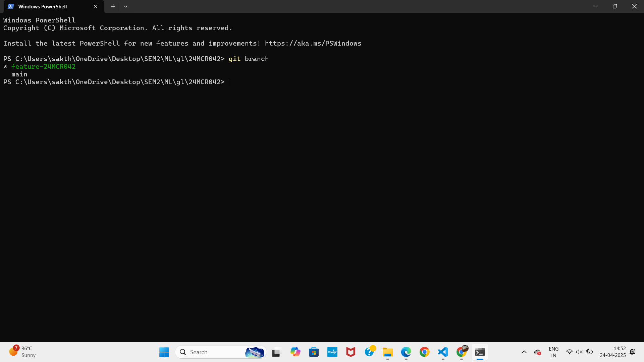Close the terminal window
Viewport: 644px width, 362px height.
[x=634, y=6]
